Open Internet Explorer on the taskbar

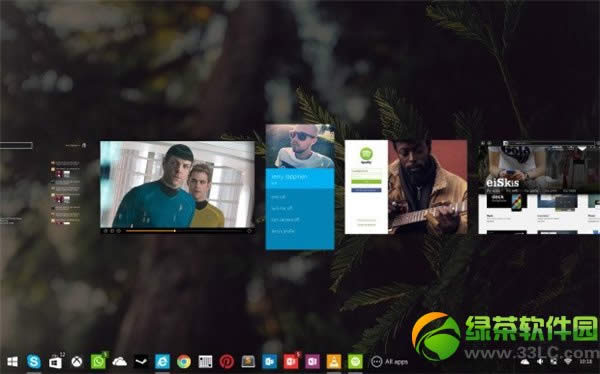tap(162, 362)
